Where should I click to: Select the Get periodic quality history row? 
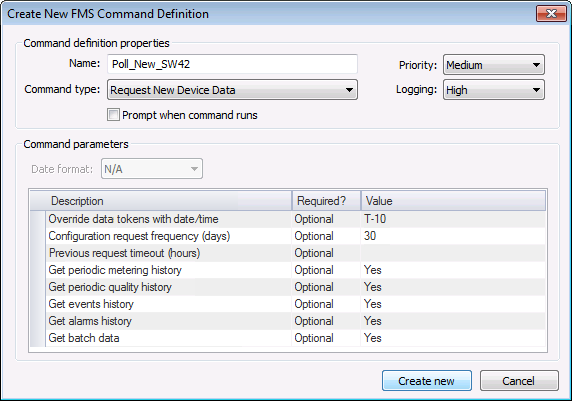pos(288,287)
